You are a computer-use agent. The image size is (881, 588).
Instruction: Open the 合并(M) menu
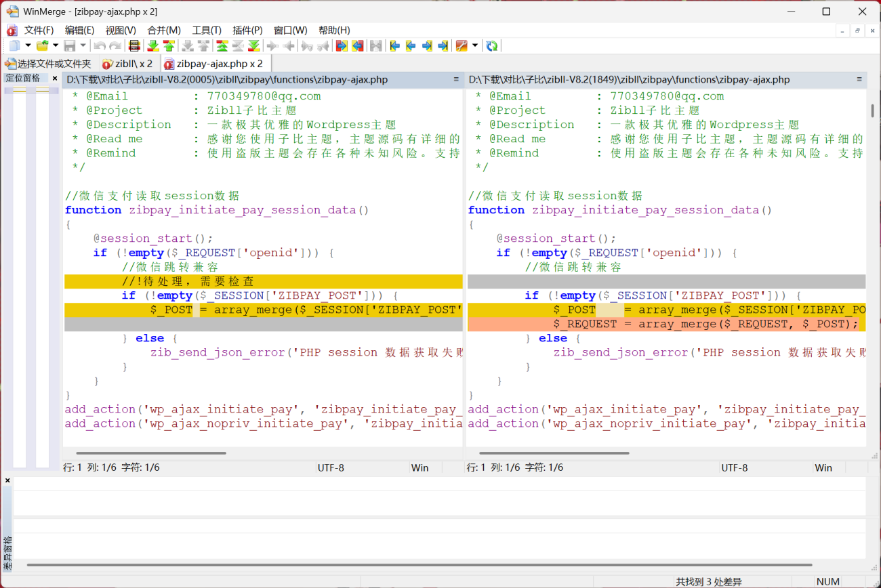tap(164, 30)
